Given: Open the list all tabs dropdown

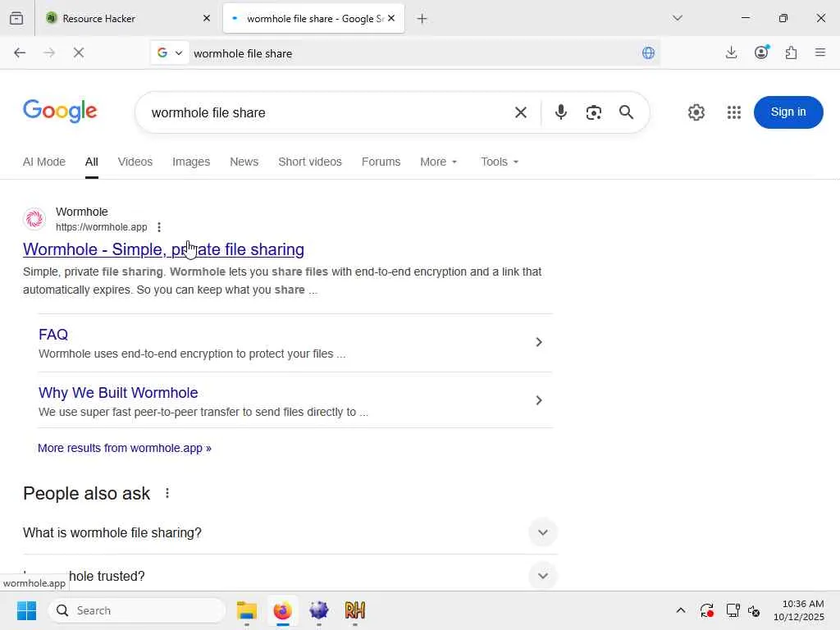Looking at the screenshot, I should coord(677,18).
